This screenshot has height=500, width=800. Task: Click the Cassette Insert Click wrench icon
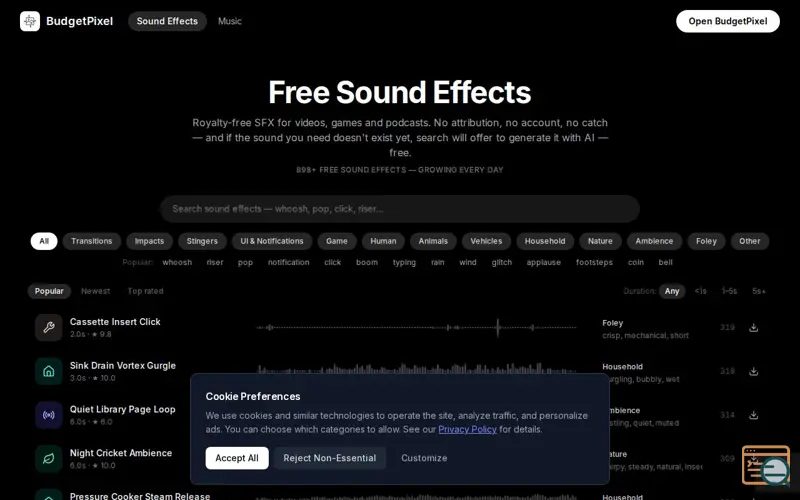coord(48,328)
